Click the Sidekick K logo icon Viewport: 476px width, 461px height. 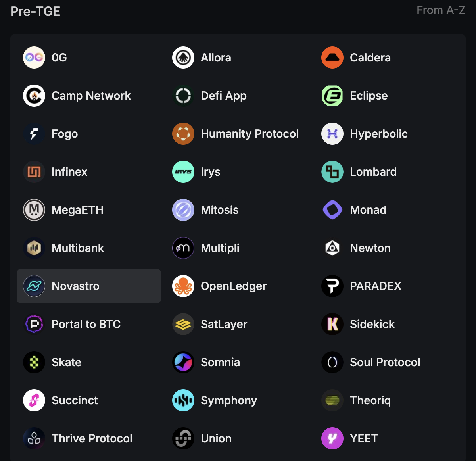332,324
